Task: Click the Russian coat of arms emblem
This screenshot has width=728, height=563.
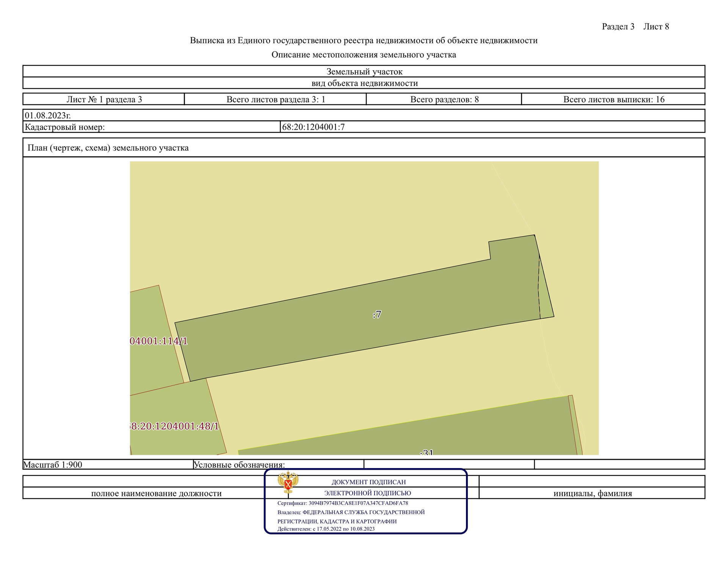Action: (288, 482)
